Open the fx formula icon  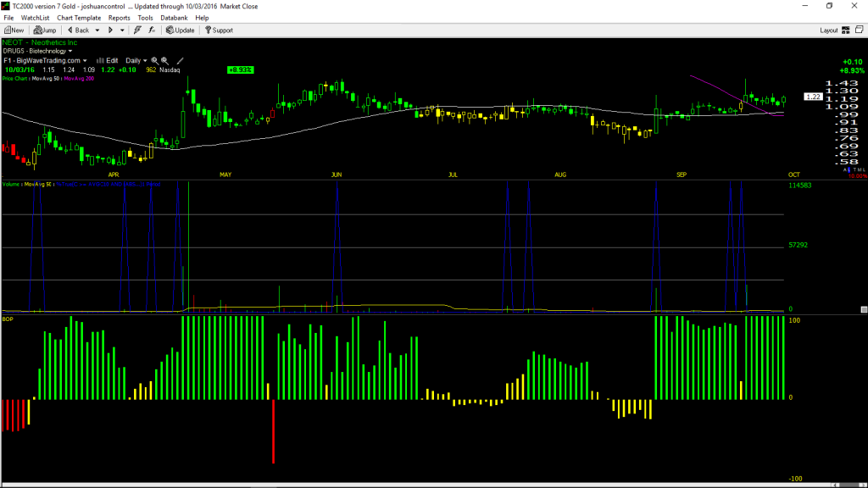152,30
